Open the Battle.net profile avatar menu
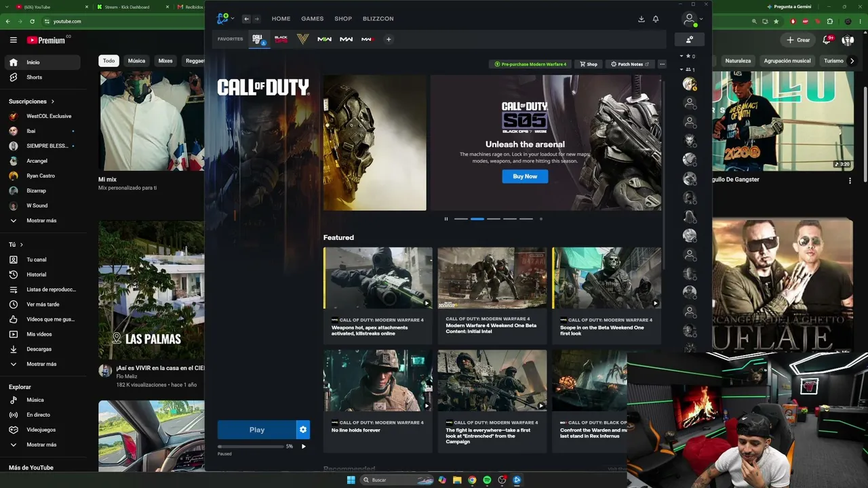The height and width of the screenshot is (488, 868). [x=690, y=20]
